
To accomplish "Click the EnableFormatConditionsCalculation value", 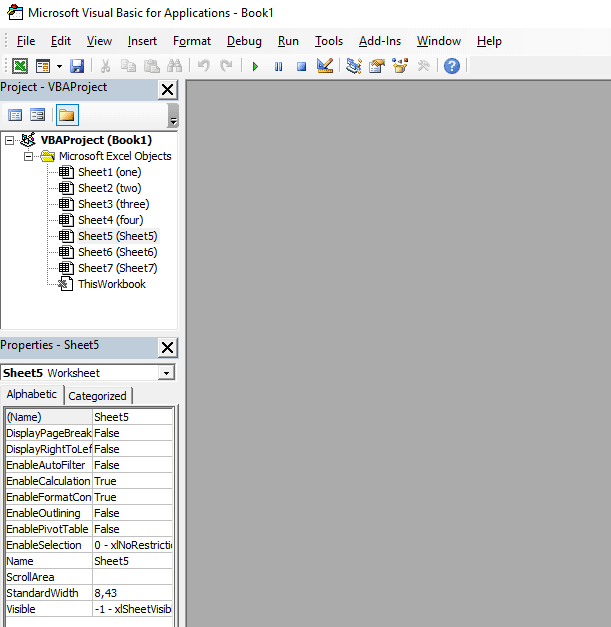I will coord(132,497).
